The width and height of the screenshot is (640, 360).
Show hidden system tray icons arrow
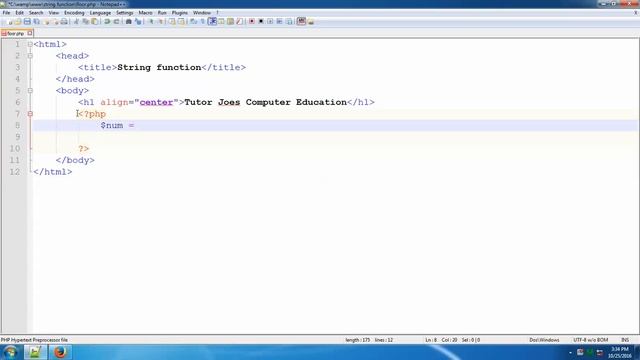[x=570, y=352]
